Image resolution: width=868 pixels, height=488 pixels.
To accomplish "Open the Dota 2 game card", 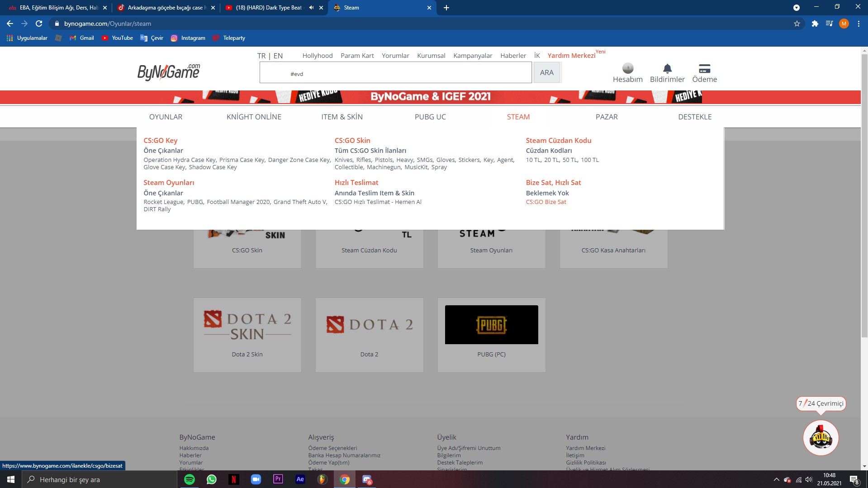I will point(369,335).
